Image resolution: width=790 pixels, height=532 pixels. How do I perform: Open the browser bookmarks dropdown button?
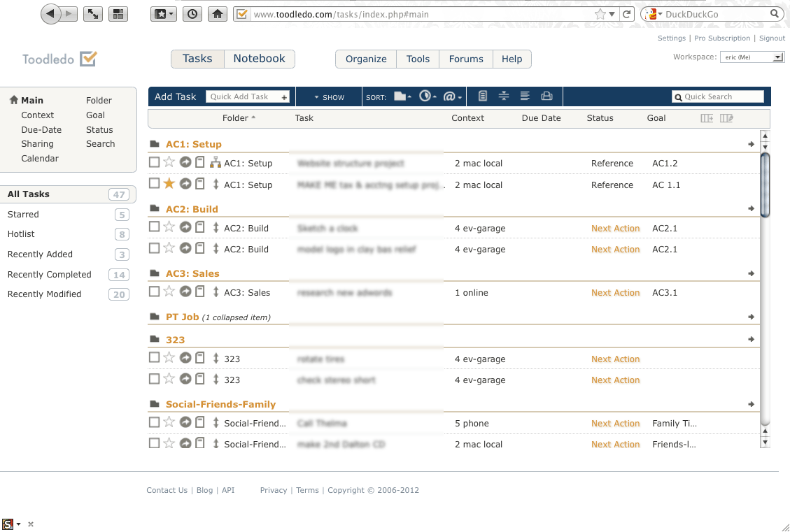[163, 14]
